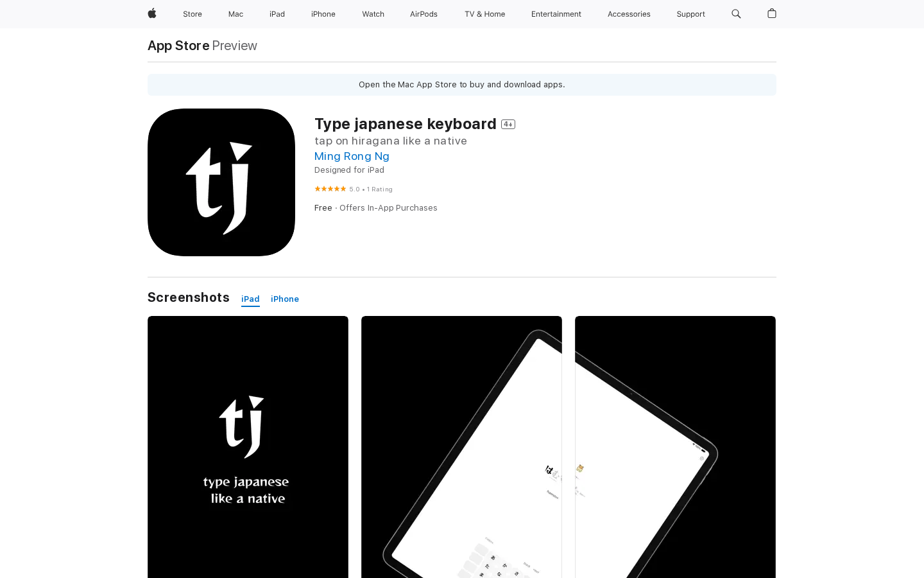Open the iPhone nav menu
The height and width of the screenshot is (578, 924).
(323, 14)
